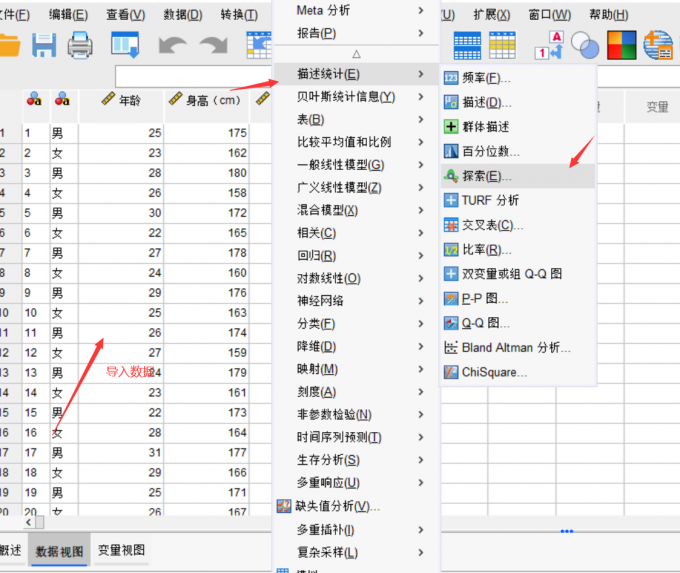
Task: Click the Save data file toolbar icon
Action: point(44,45)
